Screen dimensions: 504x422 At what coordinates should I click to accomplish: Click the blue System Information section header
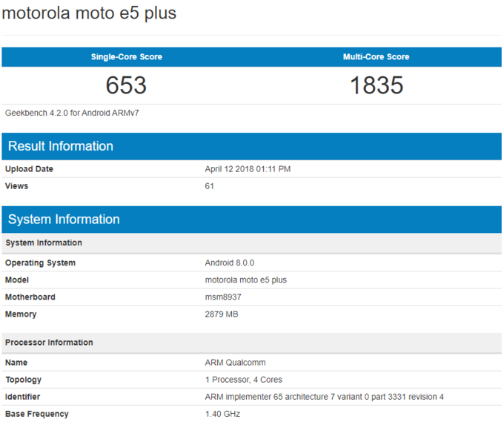click(x=64, y=220)
